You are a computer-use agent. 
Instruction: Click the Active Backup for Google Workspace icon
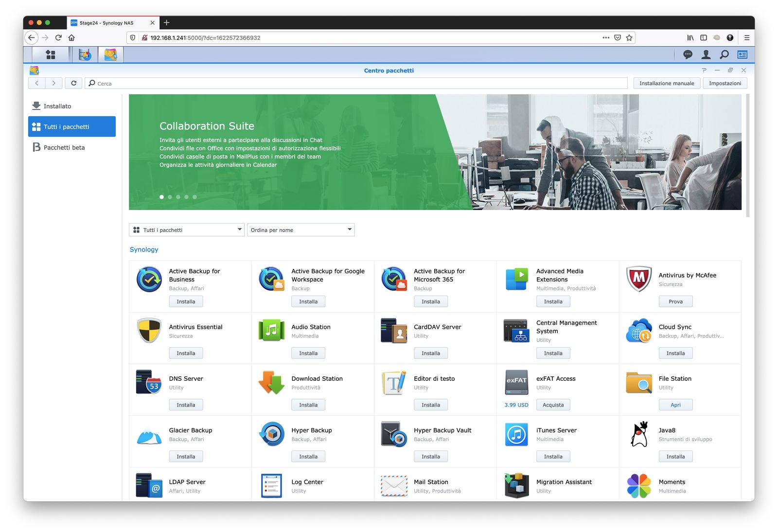click(x=271, y=279)
